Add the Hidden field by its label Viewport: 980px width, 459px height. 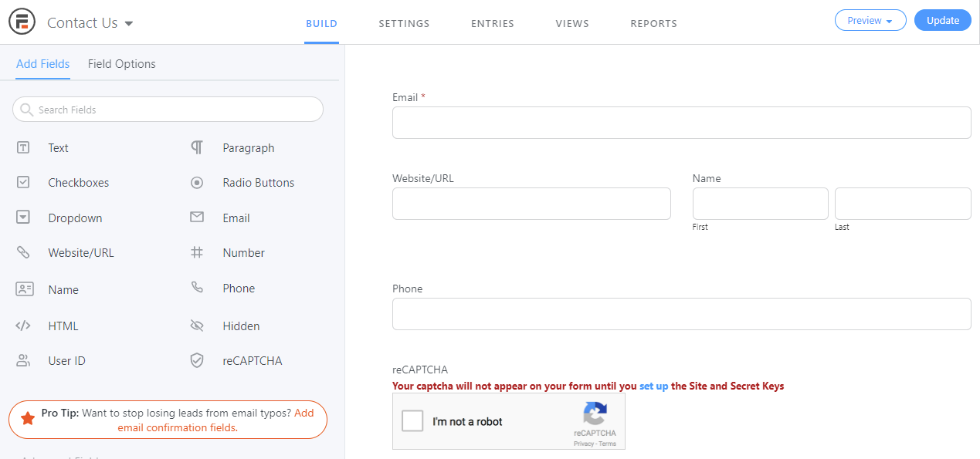click(241, 326)
